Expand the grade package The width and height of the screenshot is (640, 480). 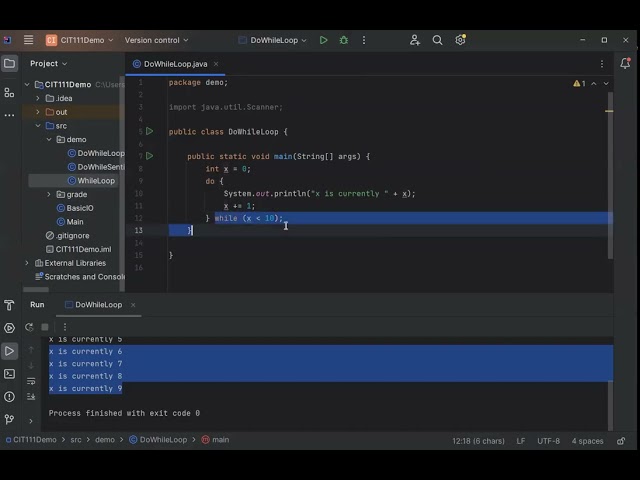click(49, 194)
